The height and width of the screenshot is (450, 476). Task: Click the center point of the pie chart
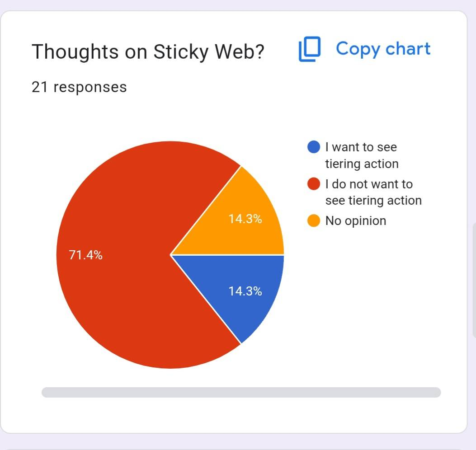[170, 255]
